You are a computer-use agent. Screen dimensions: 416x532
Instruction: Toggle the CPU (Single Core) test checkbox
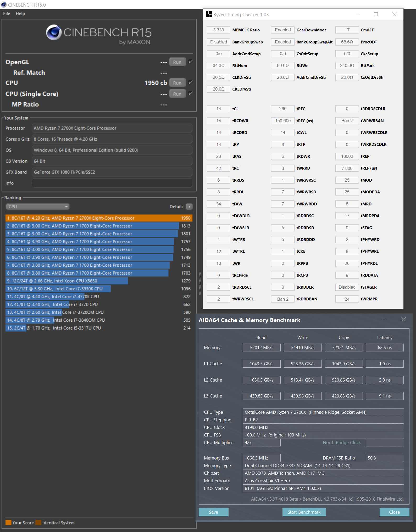tap(191, 93)
